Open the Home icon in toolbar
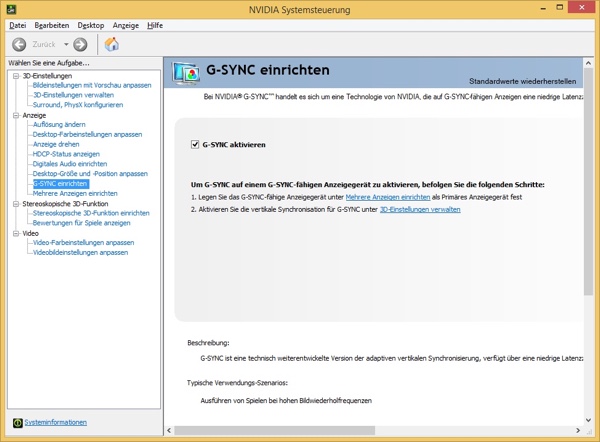Image resolution: width=600 pixels, height=442 pixels. point(111,44)
